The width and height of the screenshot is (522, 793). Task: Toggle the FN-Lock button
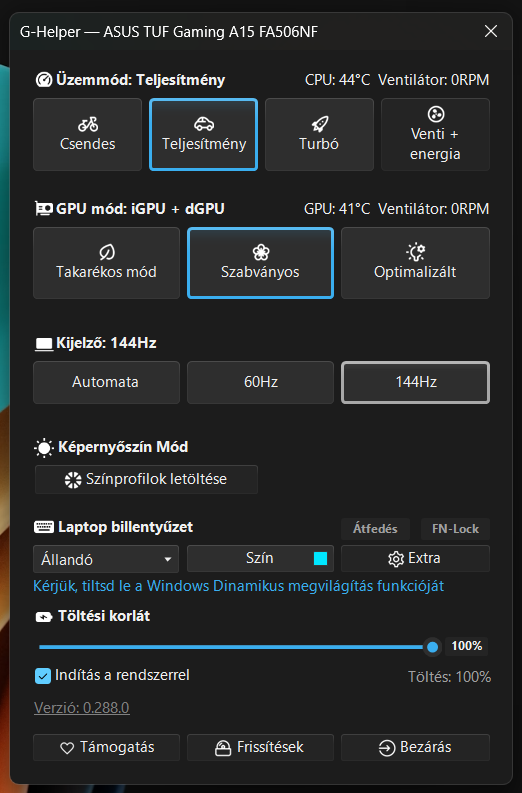[x=455, y=529]
